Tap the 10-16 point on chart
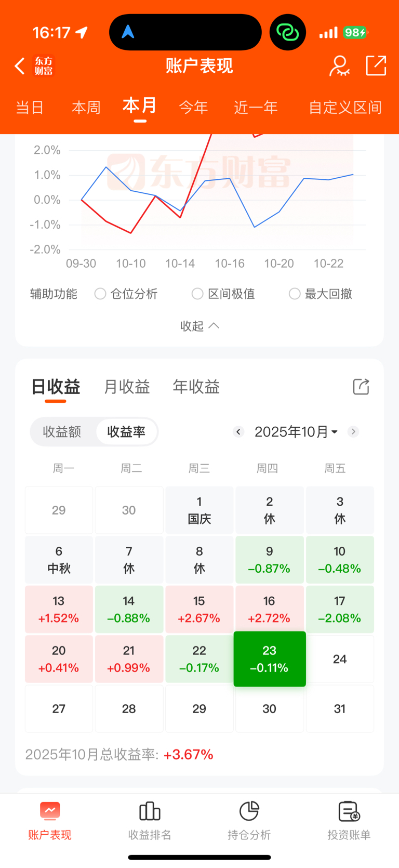The height and width of the screenshot is (868, 399). click(x=230, y=178)
